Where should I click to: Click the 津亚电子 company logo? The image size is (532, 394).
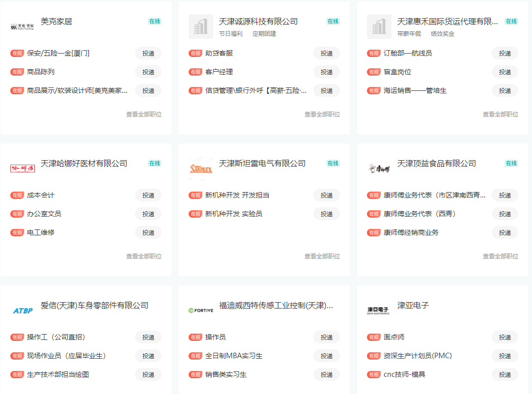[x=379, y=310]
